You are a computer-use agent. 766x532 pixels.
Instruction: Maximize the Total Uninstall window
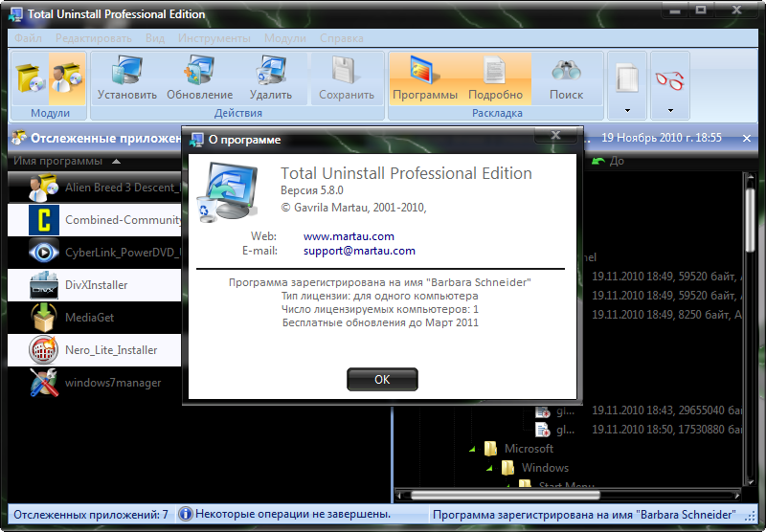pos(701,10)
